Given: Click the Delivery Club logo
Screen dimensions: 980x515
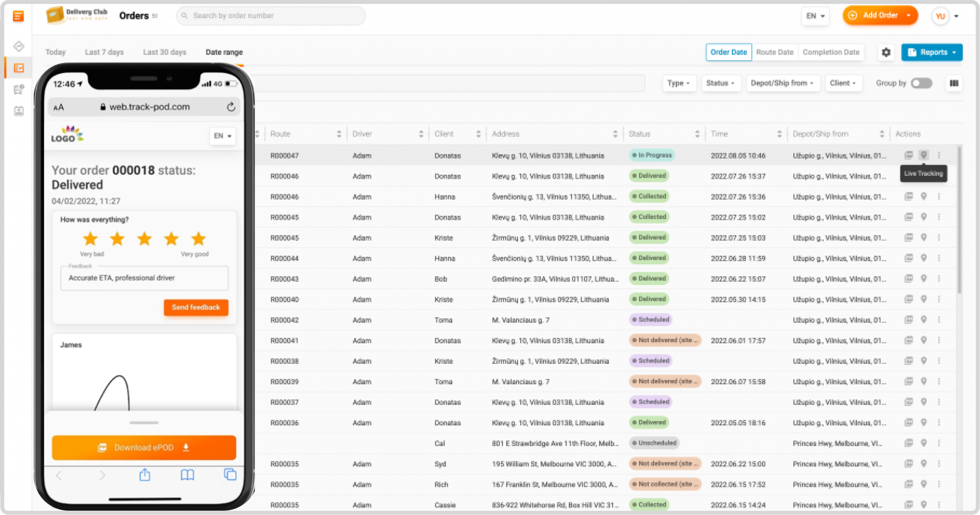Looking at the screenshot, I should (77, 15).
